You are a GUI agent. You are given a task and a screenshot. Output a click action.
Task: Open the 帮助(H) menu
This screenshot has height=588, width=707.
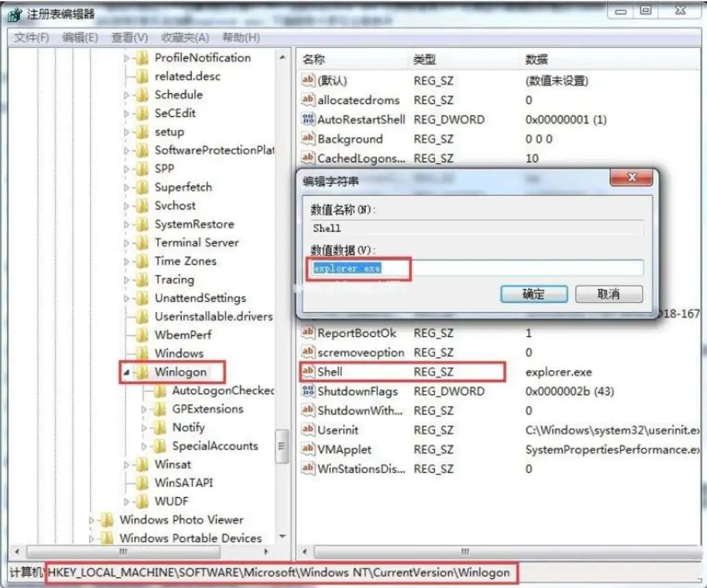(240, 38)
